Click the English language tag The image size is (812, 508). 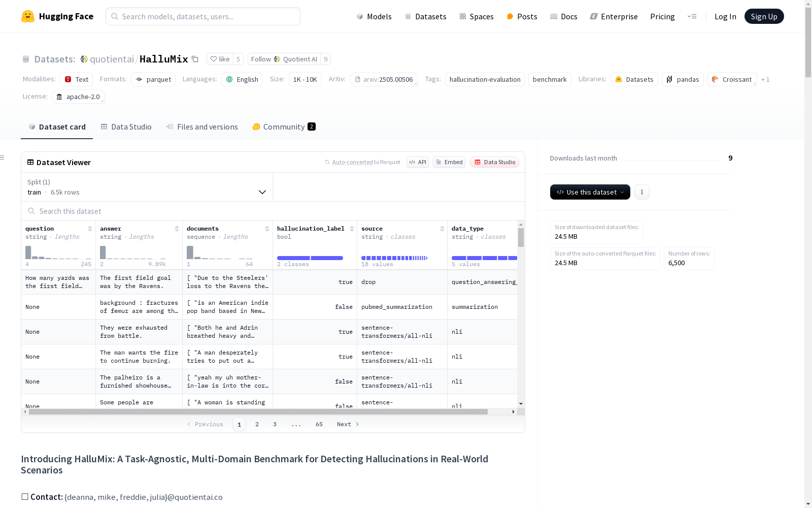(242, 79)
